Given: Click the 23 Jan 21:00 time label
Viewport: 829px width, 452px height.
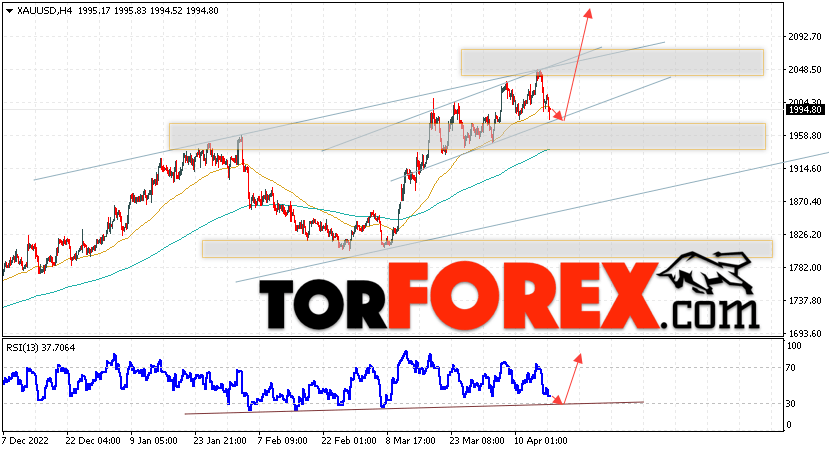Looking at the screenshot, I should coord(219,440).
